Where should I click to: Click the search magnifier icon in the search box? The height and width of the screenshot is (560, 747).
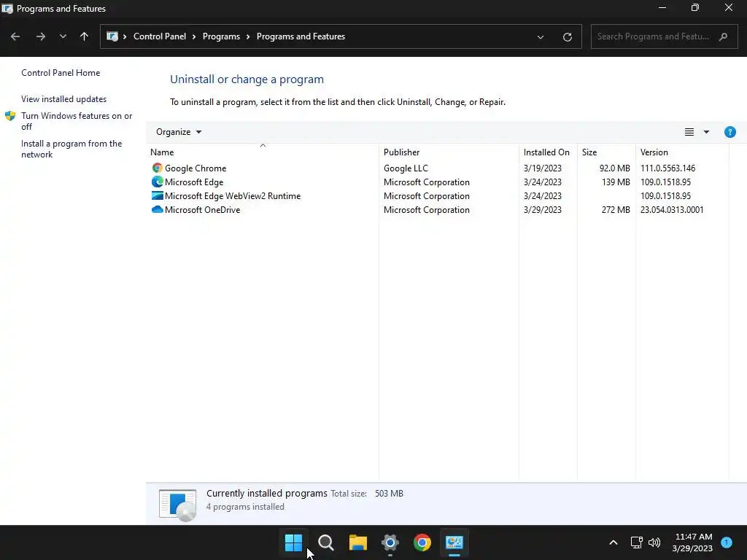click(723, 36)
